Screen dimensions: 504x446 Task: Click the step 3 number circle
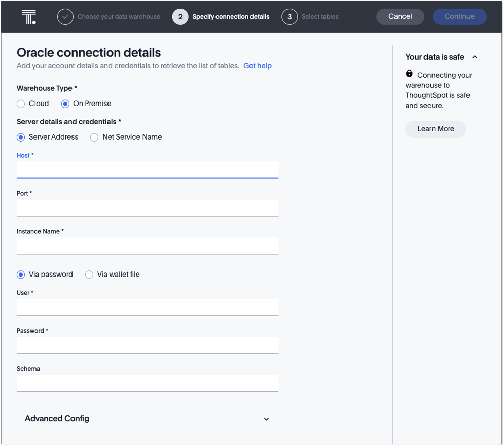coord(290,17)
